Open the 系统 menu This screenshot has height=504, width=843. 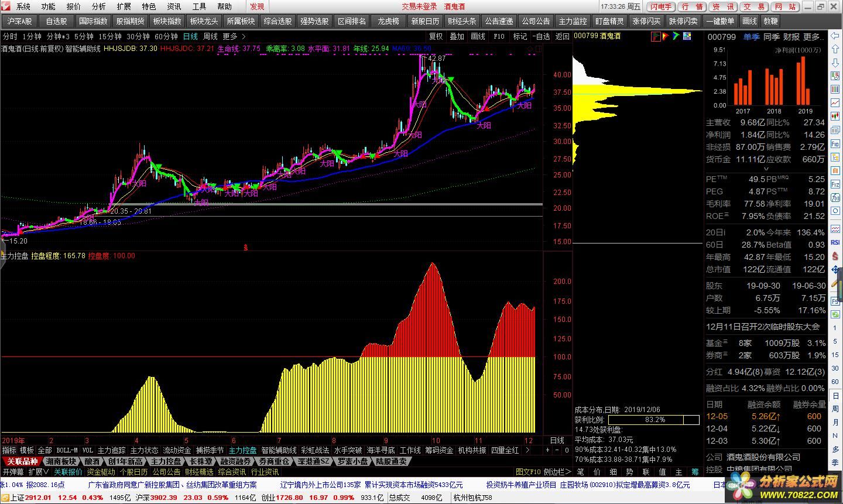(23, 6)
